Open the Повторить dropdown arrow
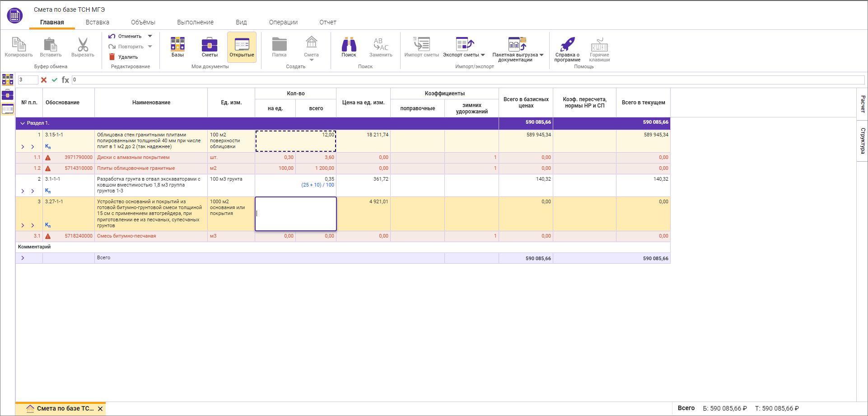The height and width of the screenshot is (416, 868). pyautogui.click(x=150, y=47)
